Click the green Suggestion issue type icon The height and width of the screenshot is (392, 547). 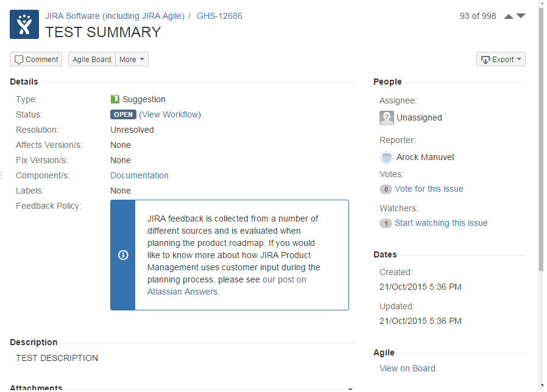click(115, 99)
